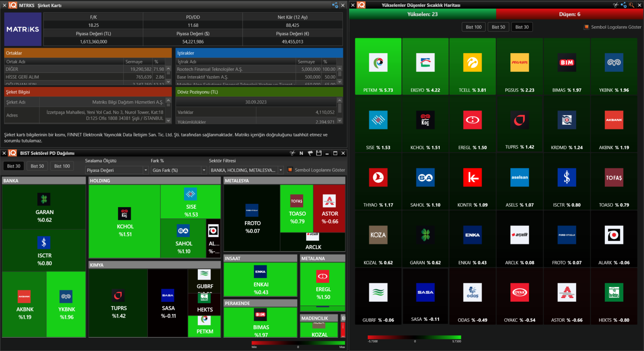Click the scissors icon in the heatmap window header
Image resolution: width=644 pixels, height=351 pixels.
(x=616, y=5)
